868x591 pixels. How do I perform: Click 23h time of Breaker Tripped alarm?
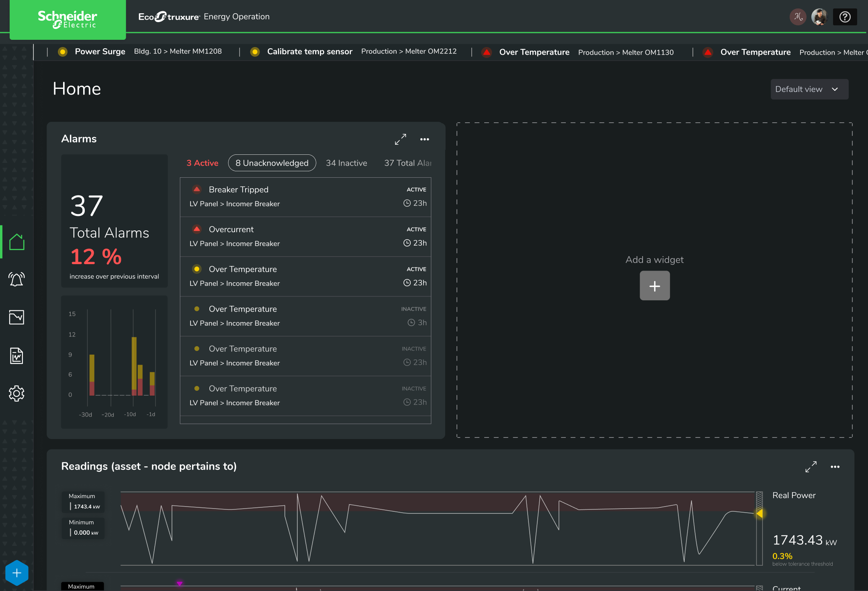(x=415, y=203)
